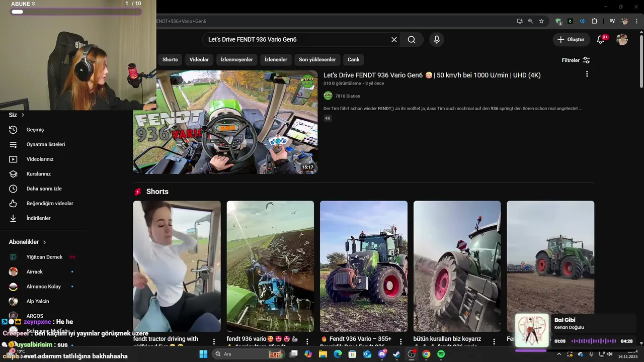Click the Shorts section heading
Screen dimensions: 644x362
pyautogui.click(x=157, y=192)
